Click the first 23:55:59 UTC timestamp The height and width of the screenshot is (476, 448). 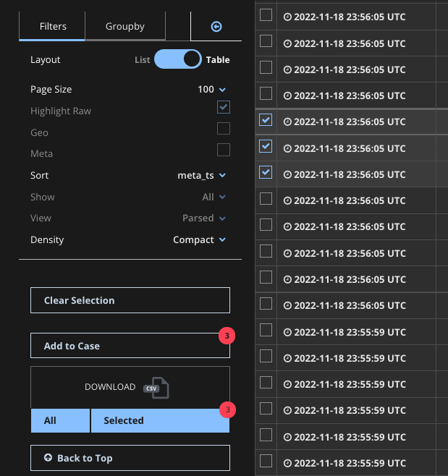[350, 333]
